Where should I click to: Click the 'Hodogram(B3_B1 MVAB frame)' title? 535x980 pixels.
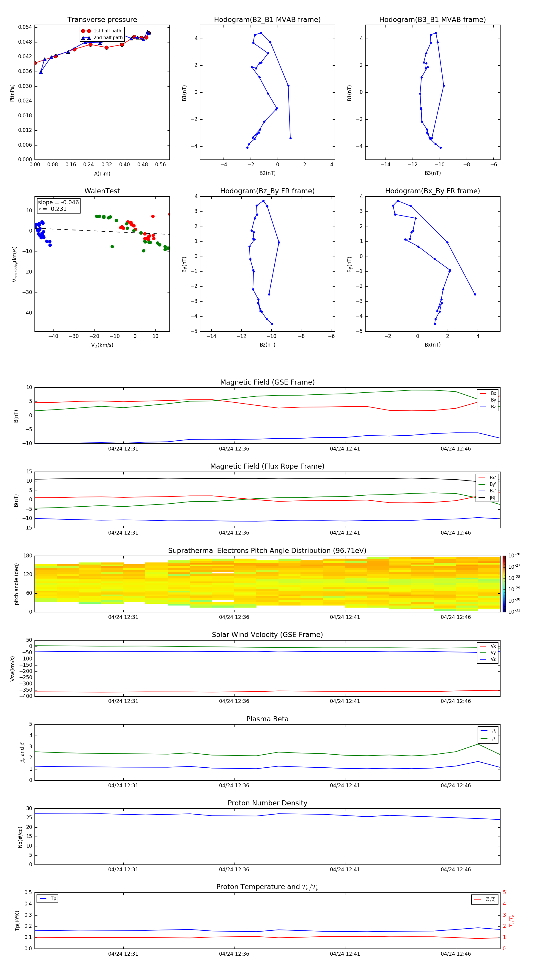432,20
